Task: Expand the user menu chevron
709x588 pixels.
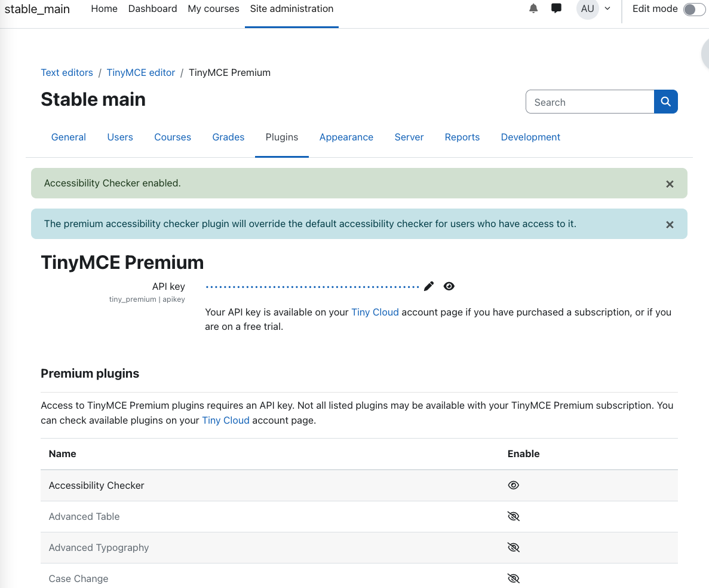Action: 607,8
